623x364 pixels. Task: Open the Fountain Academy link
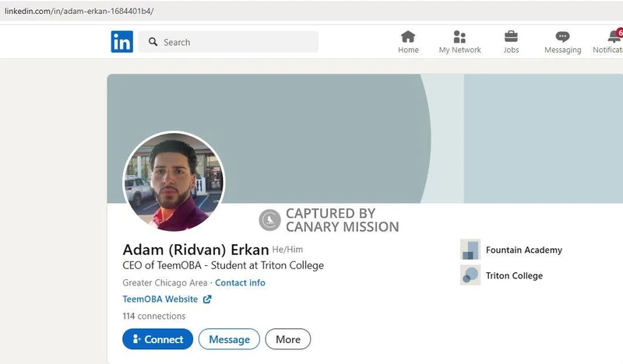(x=523, y=250)
